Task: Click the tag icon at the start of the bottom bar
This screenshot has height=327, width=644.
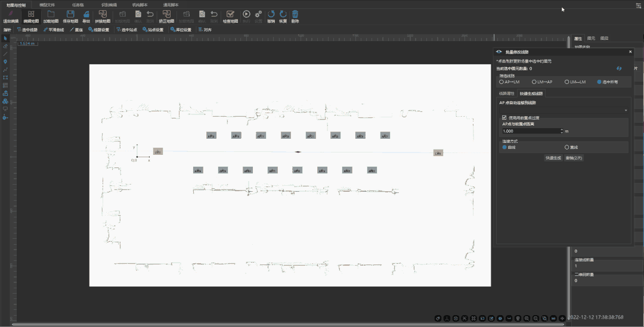Action: [x=438, y=318]
